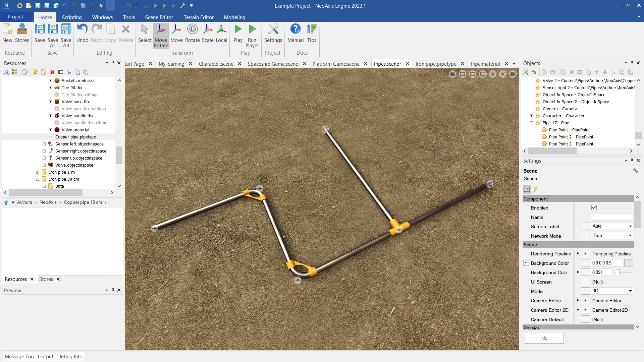
Task: Click the Move Rotate transform tool
Action: click(x=161, y=35)
